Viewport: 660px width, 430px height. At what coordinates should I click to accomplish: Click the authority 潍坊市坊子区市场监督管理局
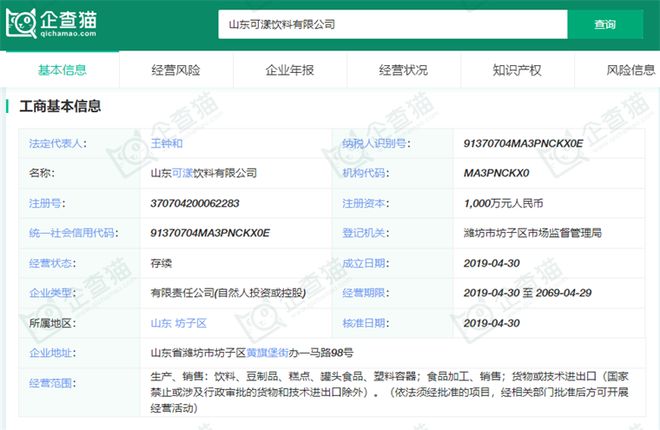pos(532,233)
